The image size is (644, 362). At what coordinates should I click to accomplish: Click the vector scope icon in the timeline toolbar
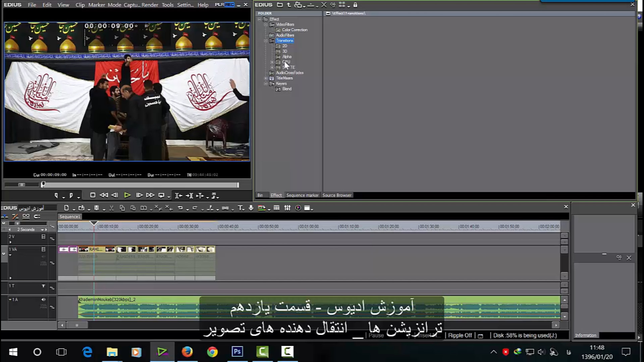tap(298, 208)
